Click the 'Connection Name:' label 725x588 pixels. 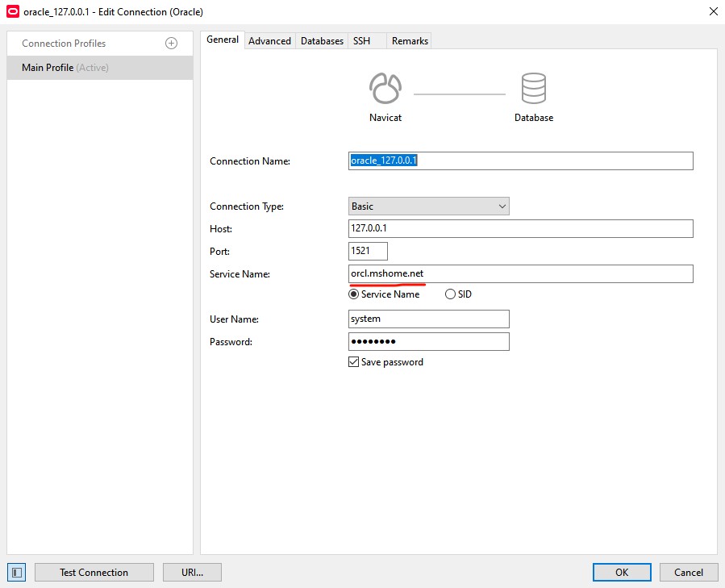(x=250, y=161)
